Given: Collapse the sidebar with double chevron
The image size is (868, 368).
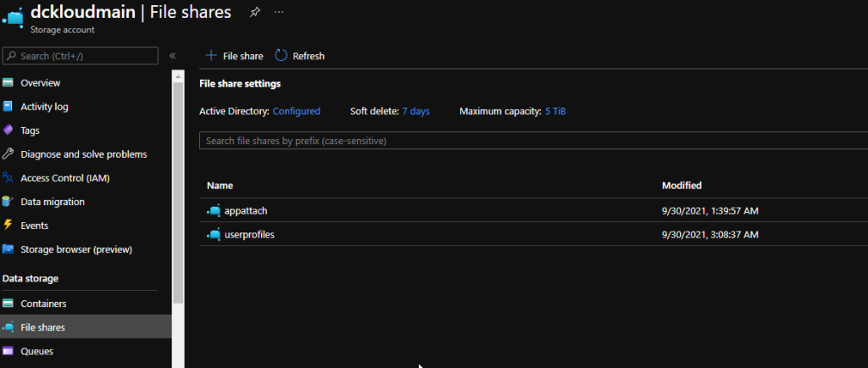Looking at the screenshot, I should coord(172,56).
